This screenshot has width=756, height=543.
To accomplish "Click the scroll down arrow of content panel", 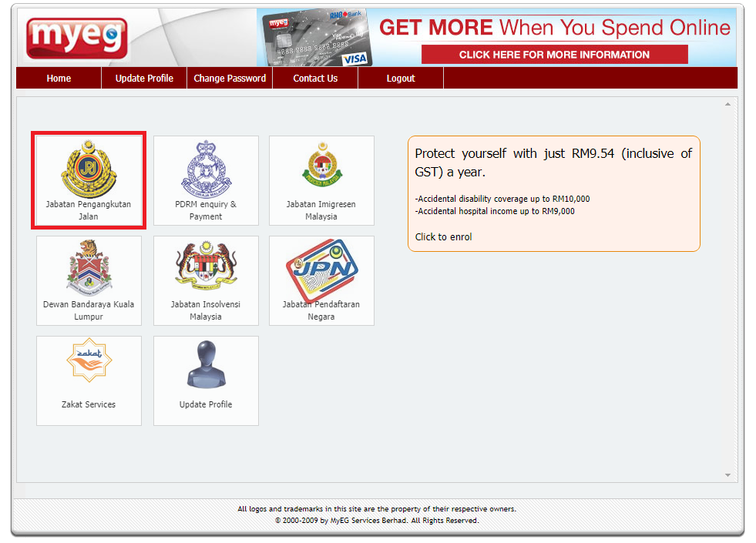I will (727, 475).
